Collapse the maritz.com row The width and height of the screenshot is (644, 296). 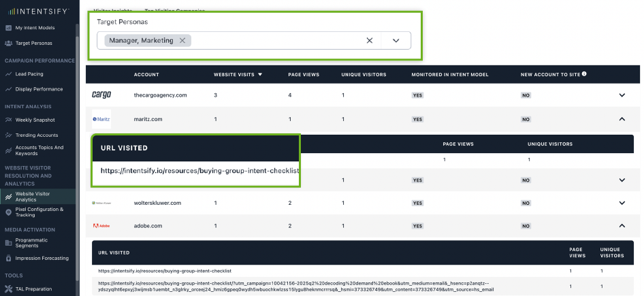click(622, 119)
